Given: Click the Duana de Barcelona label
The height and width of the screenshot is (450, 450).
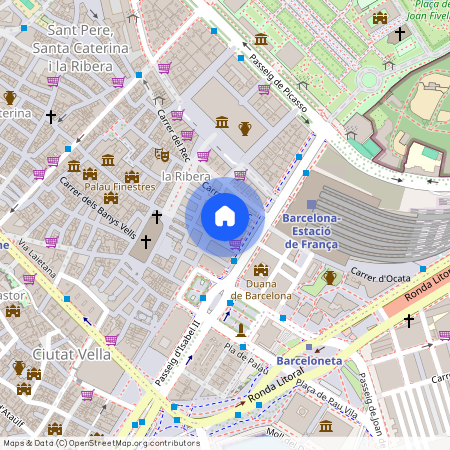Looking at the screenshot, I should (261, 290).
